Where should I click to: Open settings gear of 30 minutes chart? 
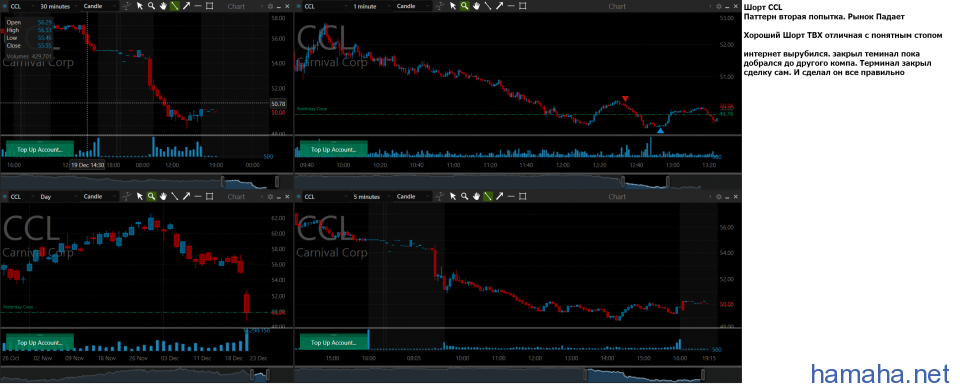270,6
